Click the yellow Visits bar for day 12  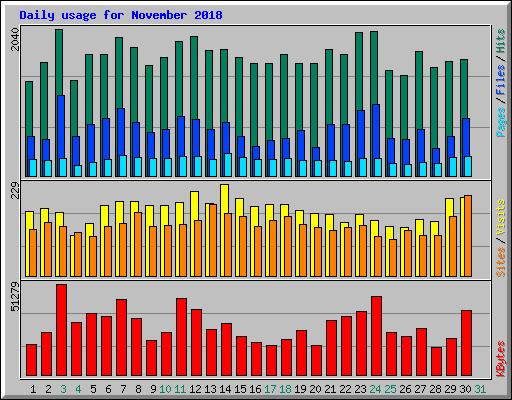tap(194, 206)
